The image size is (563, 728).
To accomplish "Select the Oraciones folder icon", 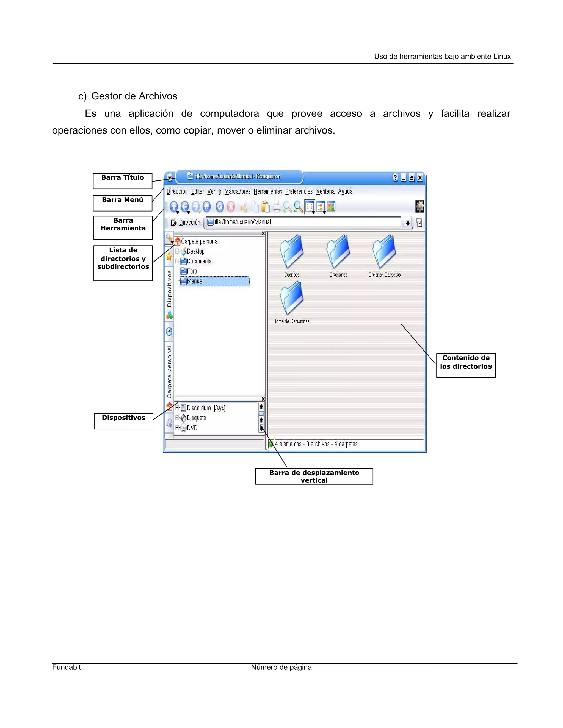I will pyautogui.click(x=338, y=256).
